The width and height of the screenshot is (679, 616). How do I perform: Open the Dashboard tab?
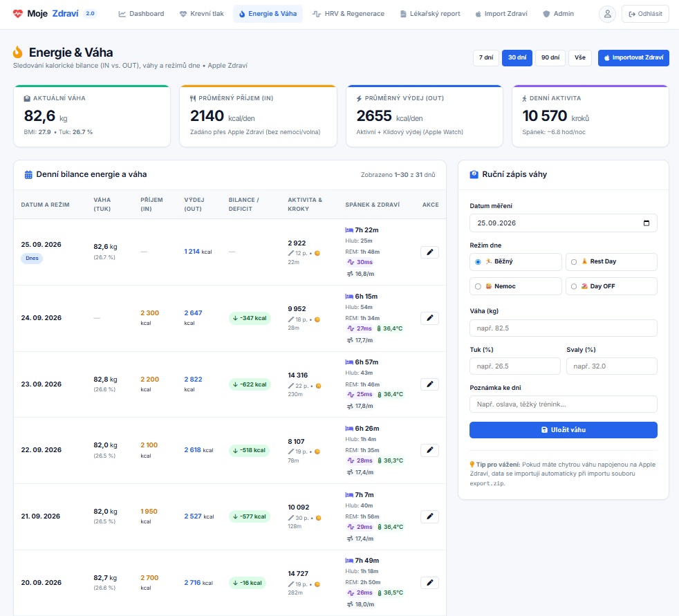tap(141, 14)
